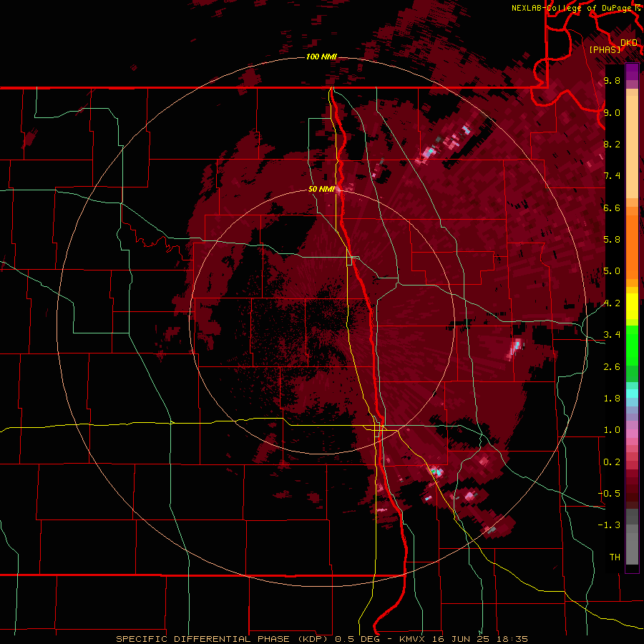644x644 pixels.
Task: Select the 100 NMI range ring label
Action: click(x=321, y=57)
